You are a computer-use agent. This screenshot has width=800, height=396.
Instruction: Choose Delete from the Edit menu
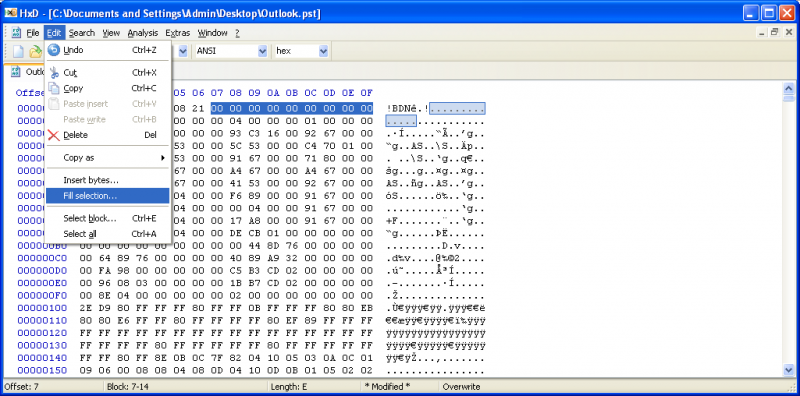click(108, 135)
